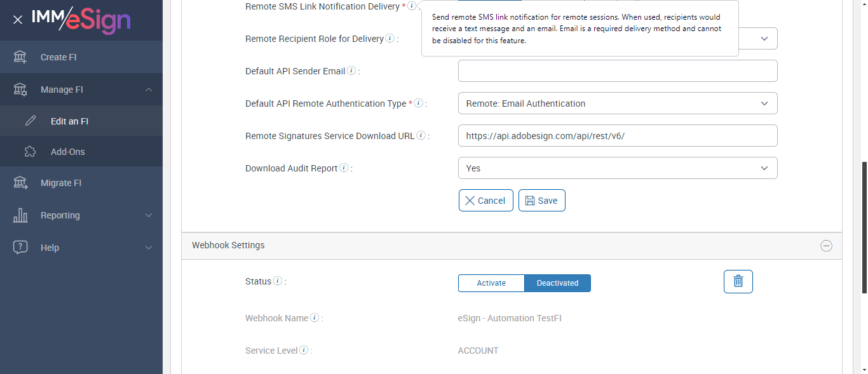Click the info icon beside Default API Sender Email
The width and height of the screenshot is (868, 374).
click(351, 71)
